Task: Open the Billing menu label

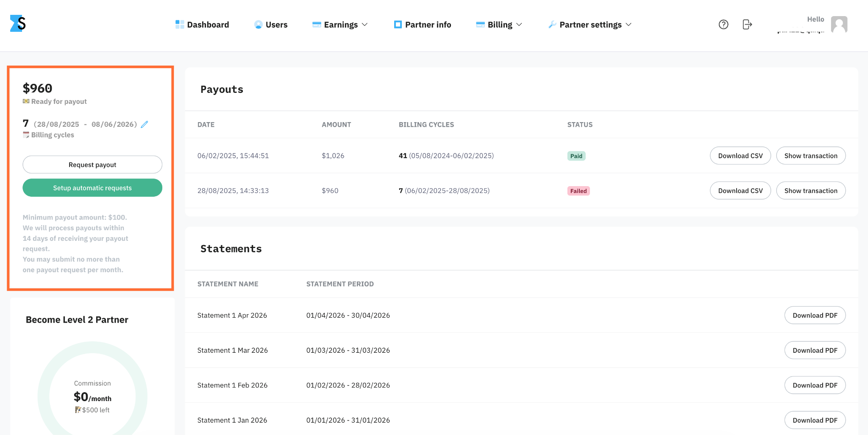Action: (500, 25)
